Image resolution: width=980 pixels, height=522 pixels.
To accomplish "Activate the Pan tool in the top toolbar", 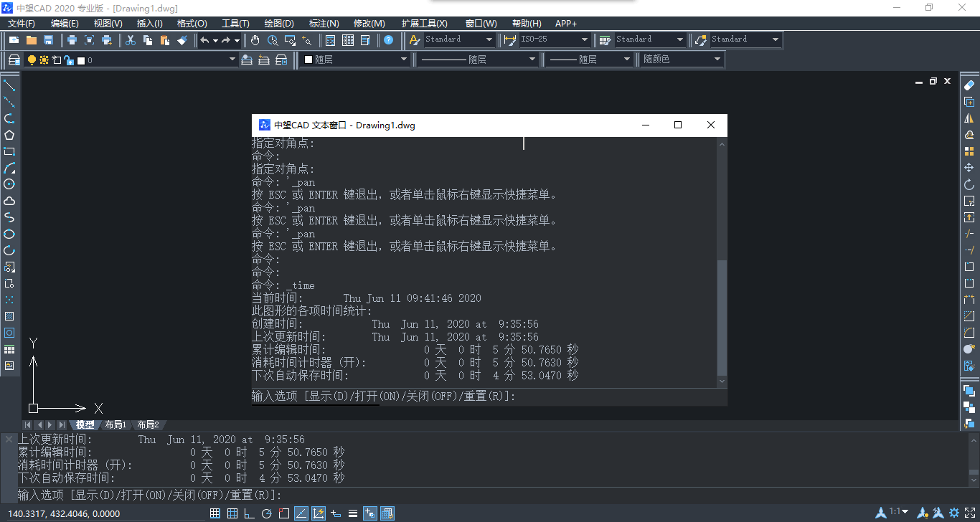I will [255, 40].
